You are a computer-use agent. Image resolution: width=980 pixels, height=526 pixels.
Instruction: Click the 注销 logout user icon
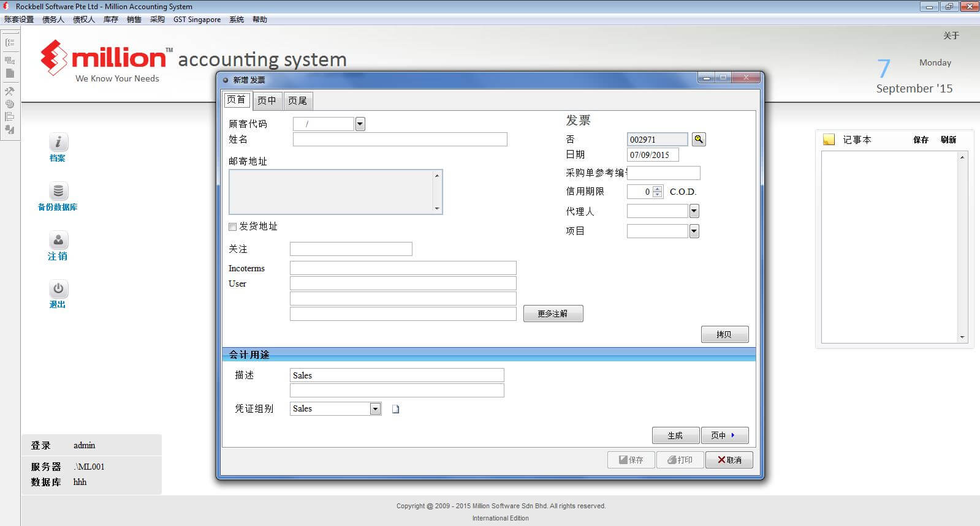click(58, 240)
